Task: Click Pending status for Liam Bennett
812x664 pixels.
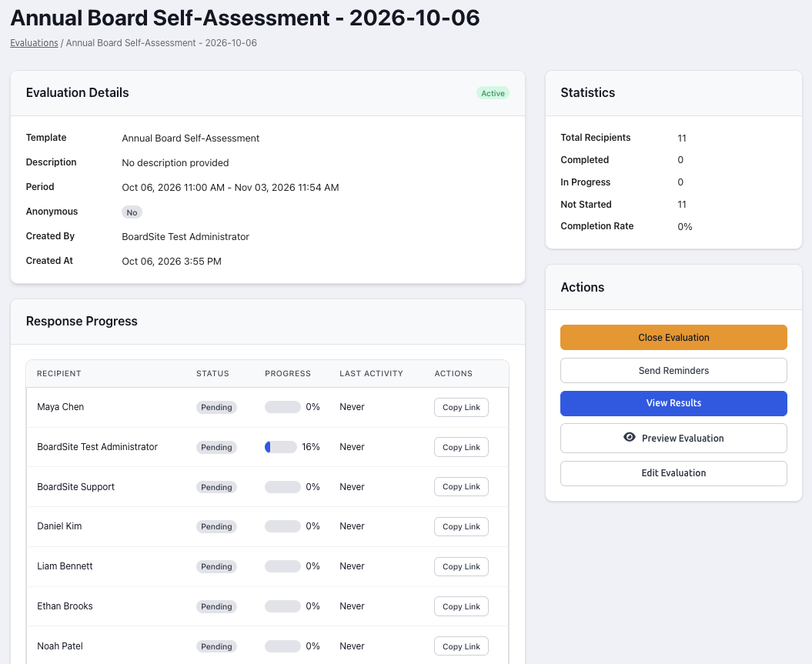Action: pyautogui.click(x=216, y=567)
